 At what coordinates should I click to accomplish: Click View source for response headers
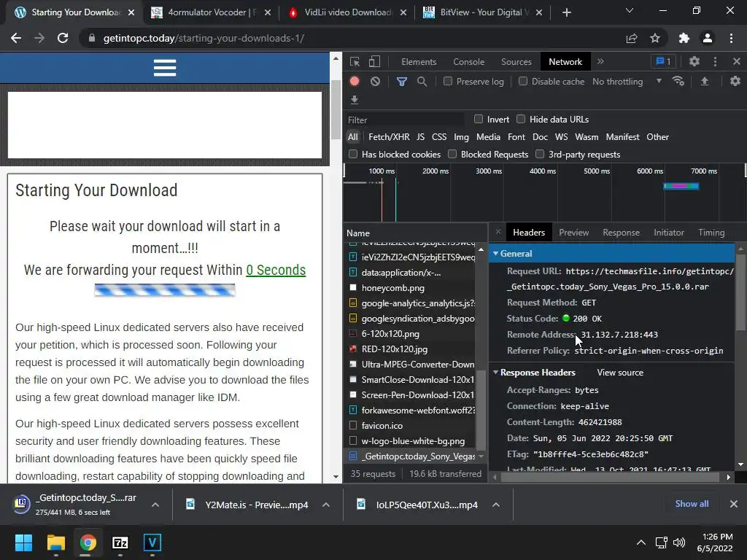point(620,373)
